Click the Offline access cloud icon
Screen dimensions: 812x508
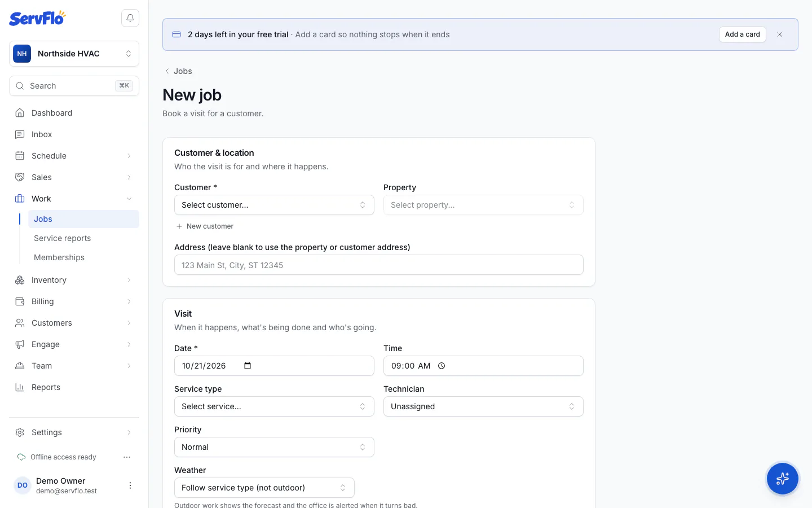point(21,457)
